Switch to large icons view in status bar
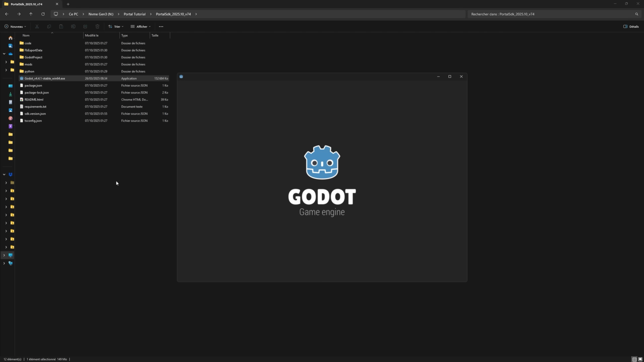The height and width of the screenshot is (362, 644). point(640,359)
